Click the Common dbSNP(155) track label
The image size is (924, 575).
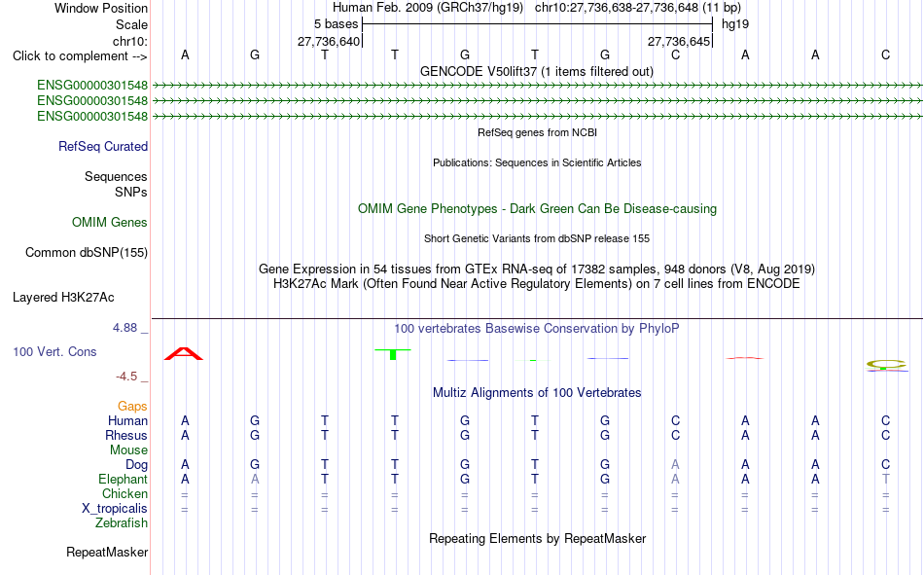tap(87, 252)
